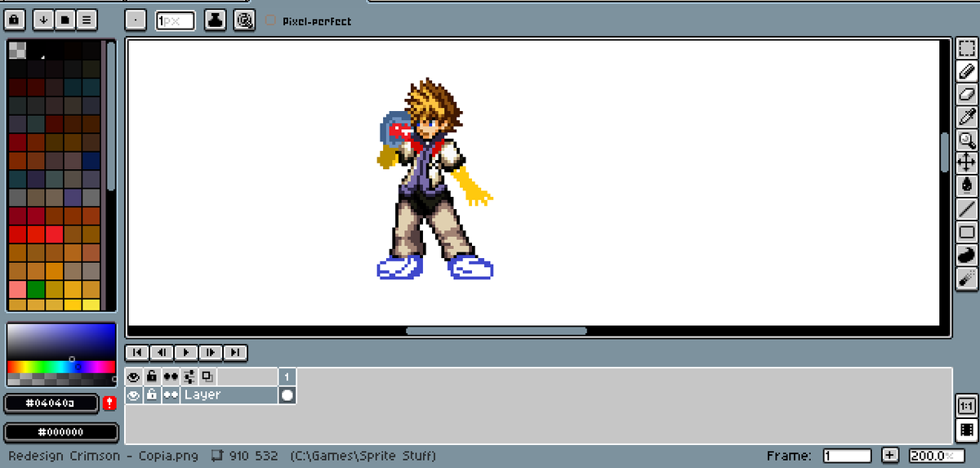Select the Layer name in timeline
This screenshot has width=980, height=468.
(x=229, y=394)
